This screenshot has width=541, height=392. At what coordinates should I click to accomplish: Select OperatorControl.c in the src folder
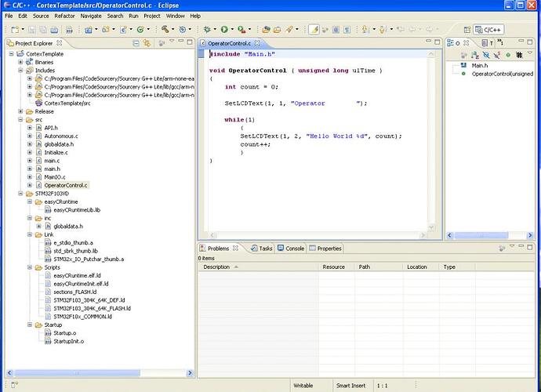[x=66, y=185]
